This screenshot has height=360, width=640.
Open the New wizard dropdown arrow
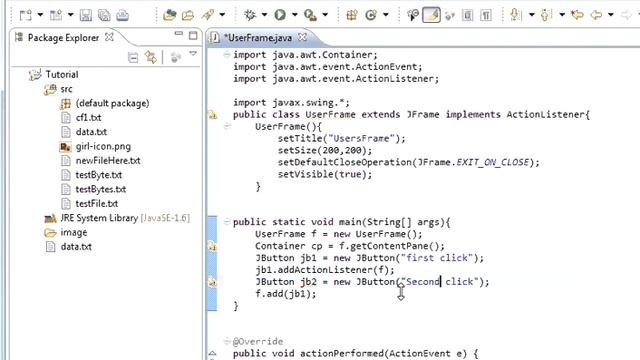click(x=40, y=15)
